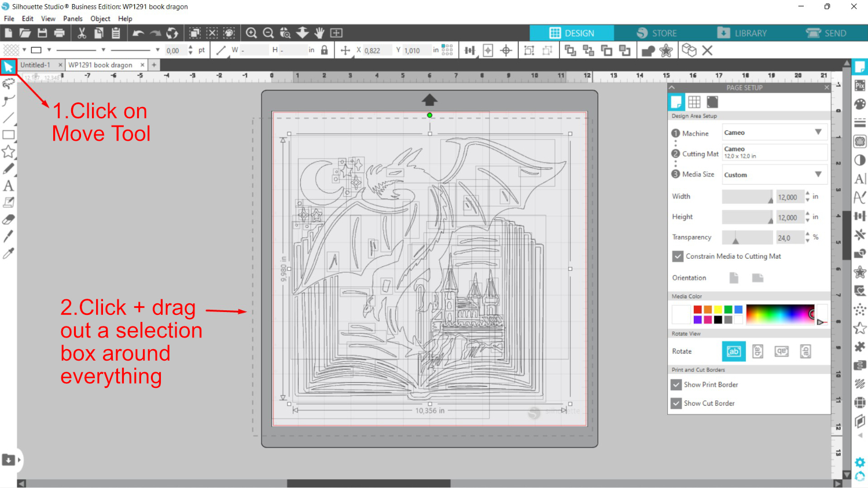Pick the green media color swatch

[x=728, y=310]
